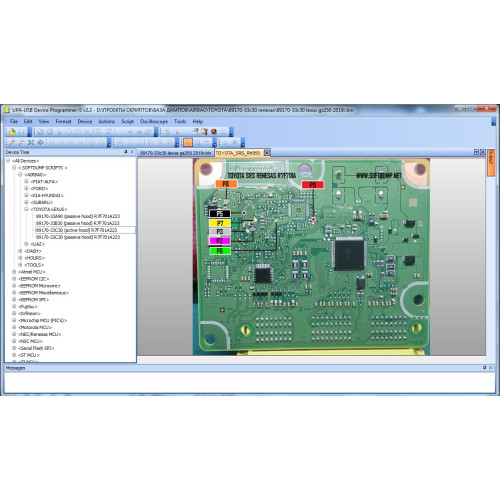Viewport: 500px width, 500px height.
Task: Open the View menu
Action: tap(44, 121)
